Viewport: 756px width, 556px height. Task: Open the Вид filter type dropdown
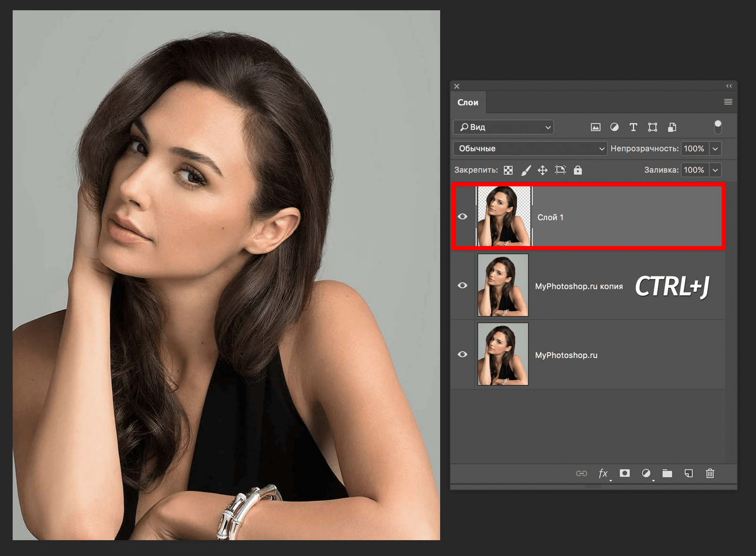(503, 127)
